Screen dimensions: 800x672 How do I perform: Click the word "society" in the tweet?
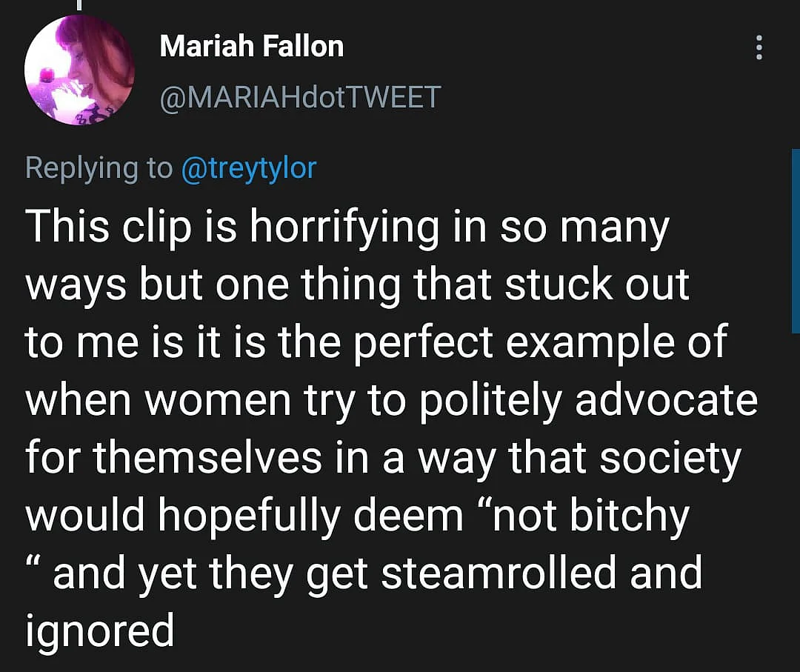(x=670, y=459)
